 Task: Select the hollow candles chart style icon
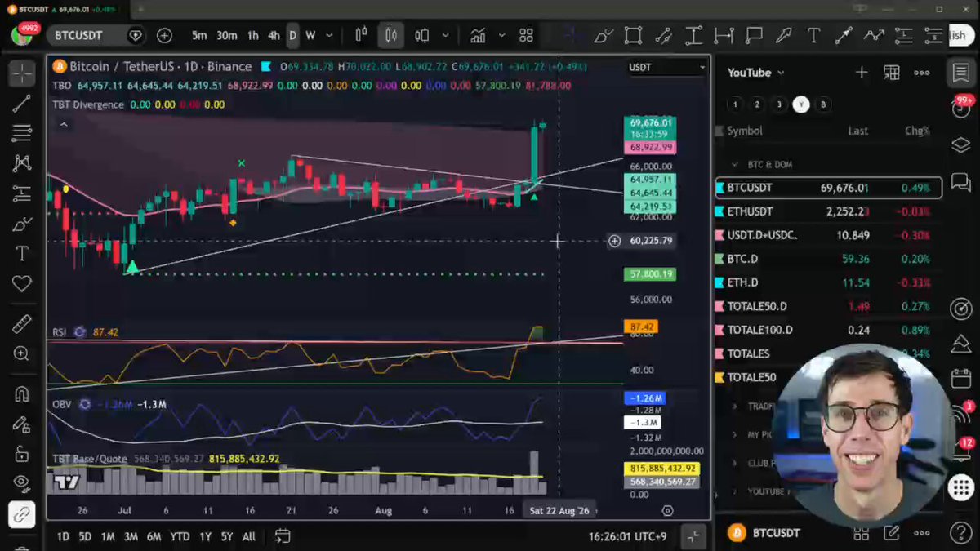(x=422, y=36)
